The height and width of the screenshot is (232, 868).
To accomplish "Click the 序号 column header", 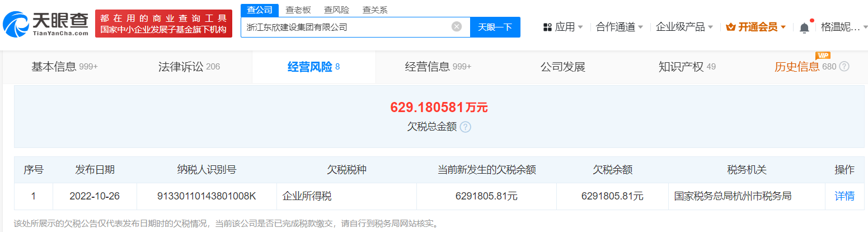I will point(34,169).
